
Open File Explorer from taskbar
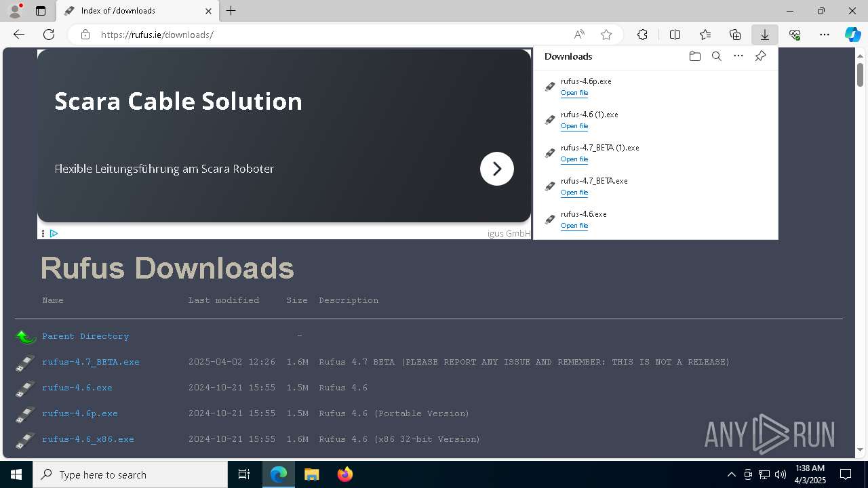(x=311, y=474)
